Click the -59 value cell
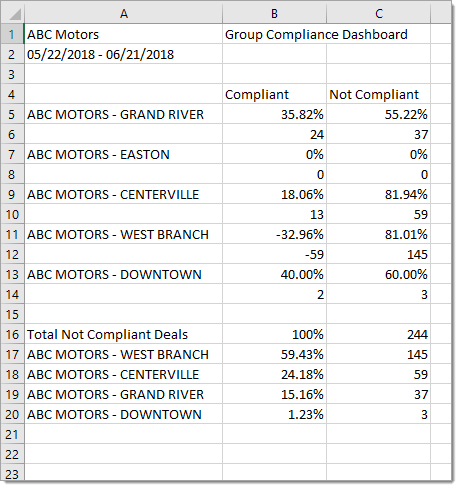 pyautogui.click(x=274, y=254)
